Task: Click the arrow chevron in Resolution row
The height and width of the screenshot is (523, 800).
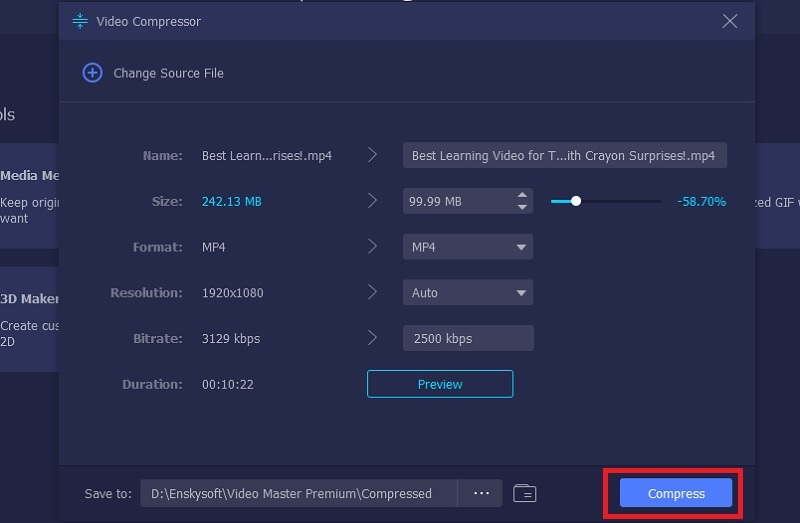Action: pyautogui.click(x=372, y=292)
